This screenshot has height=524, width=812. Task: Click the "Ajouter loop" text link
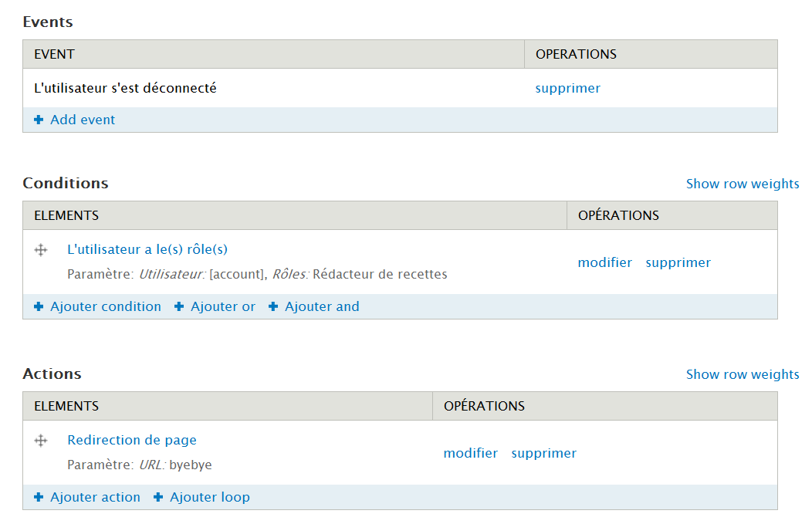(210, 497)
